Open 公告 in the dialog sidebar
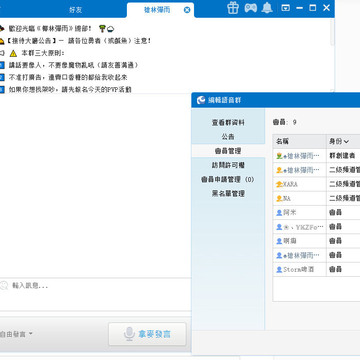Image resolution: width=360 pixels, height=360 pixels. pos(228,137)
